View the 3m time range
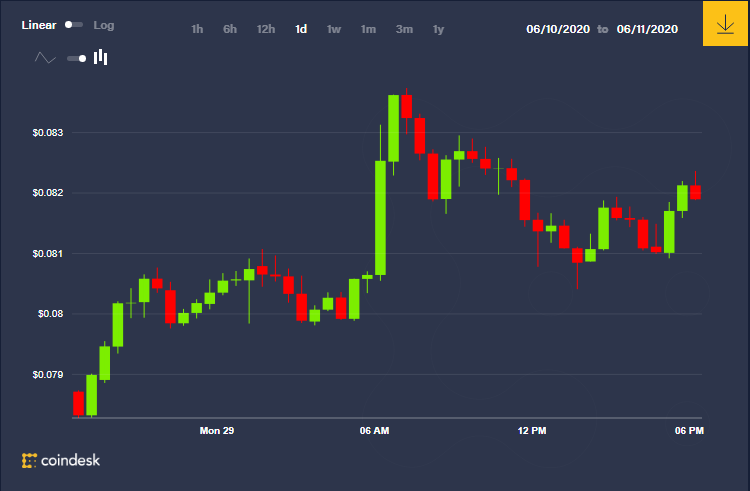Image resolution: width=750 pixels, height=491 pixels. tap(404, 29)
